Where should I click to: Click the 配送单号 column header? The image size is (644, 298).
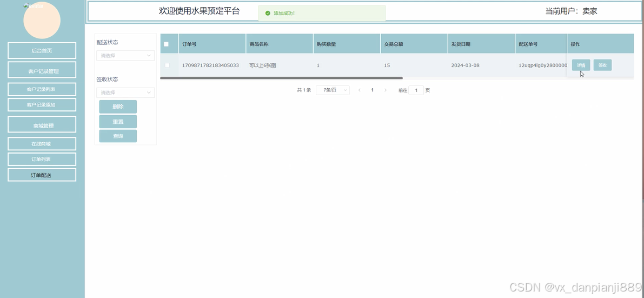point(541,44)
